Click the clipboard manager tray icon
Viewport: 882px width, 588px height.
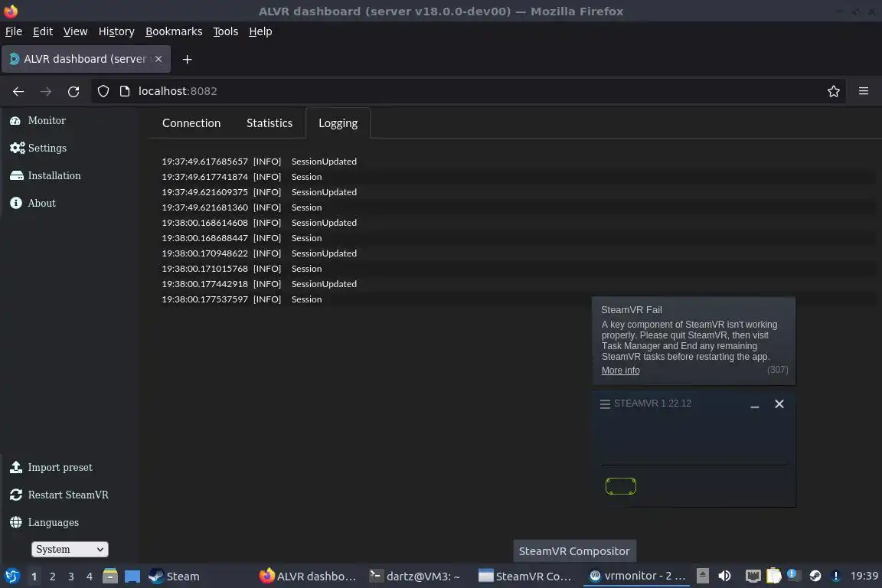[774, 576]
